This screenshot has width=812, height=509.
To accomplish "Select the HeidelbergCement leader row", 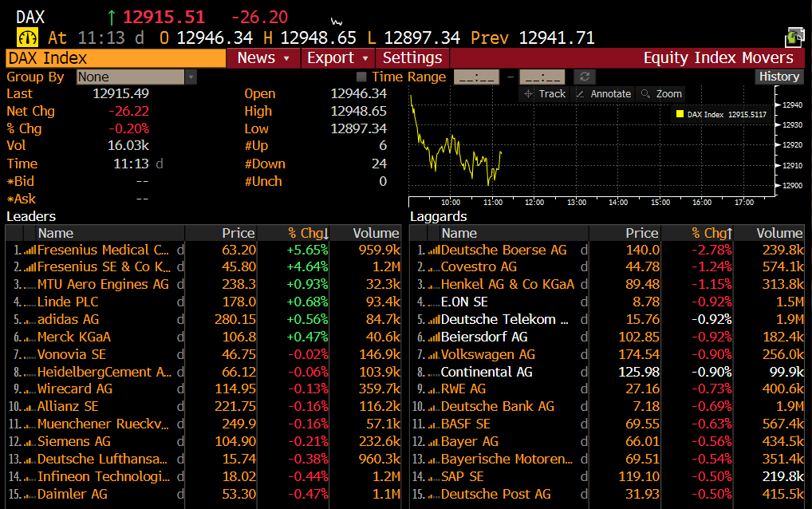I will pos(203,373).
